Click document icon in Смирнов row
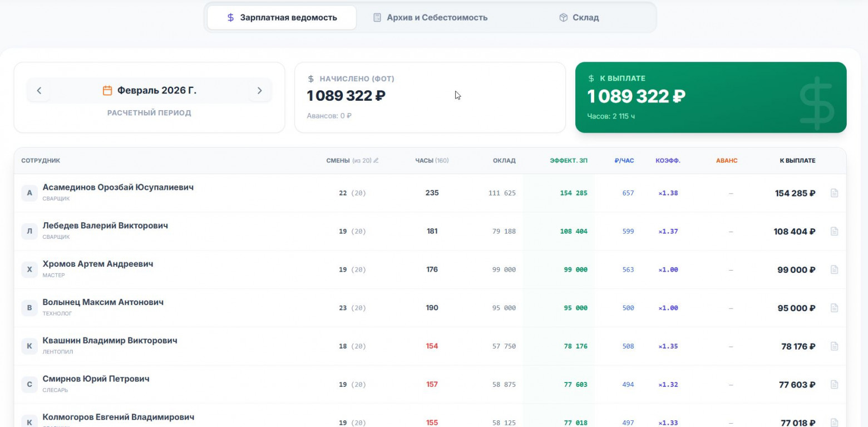The width and height of the screenshot is (868, 427). [x=834, y=384]
